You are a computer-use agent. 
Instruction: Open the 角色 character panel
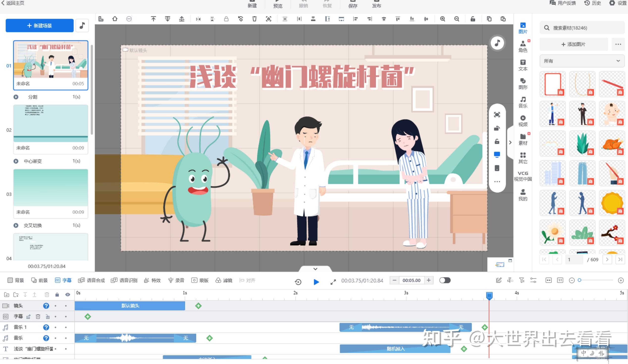coord(523,46)
